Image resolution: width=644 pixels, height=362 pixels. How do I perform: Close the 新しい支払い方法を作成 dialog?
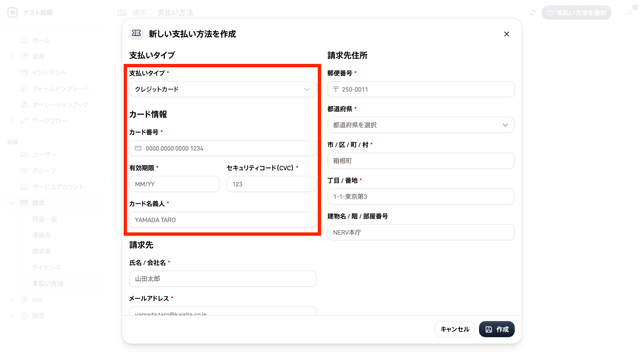(506, 34)
